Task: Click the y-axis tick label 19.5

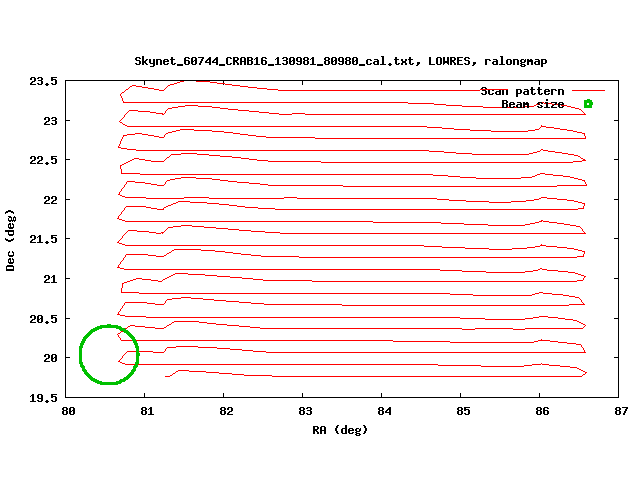Action: point(43,398)
